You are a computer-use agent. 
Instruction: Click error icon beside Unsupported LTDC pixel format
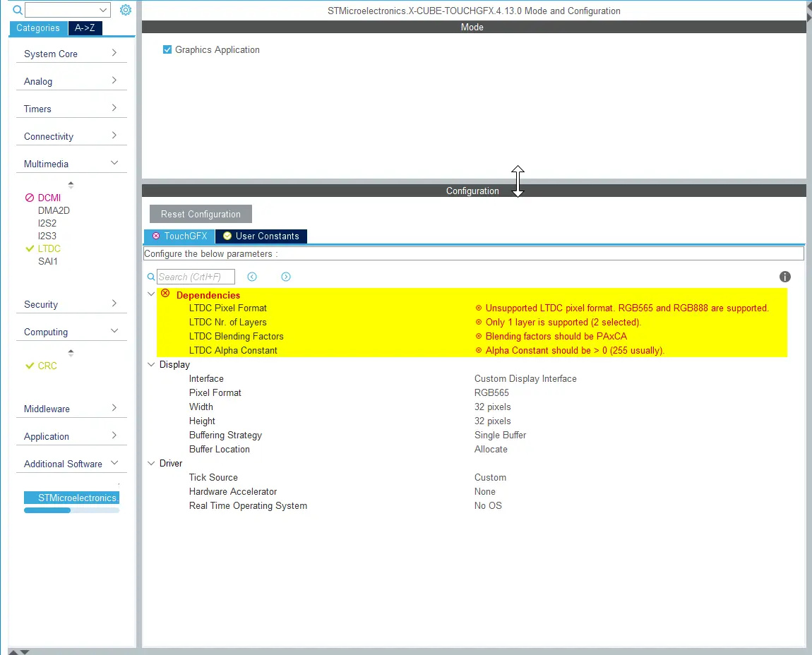pos(479,308)
